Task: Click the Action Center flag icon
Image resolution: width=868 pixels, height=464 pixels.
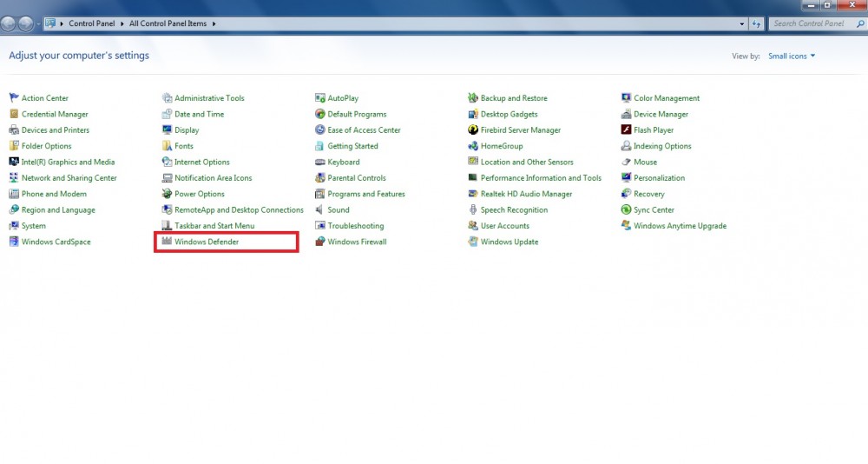Action: pos(14,98)
